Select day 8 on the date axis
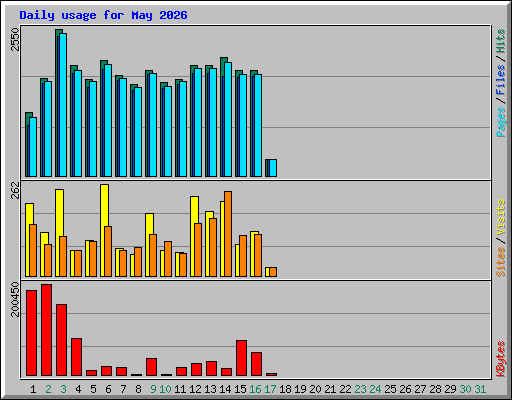 [x=138, y=389]
